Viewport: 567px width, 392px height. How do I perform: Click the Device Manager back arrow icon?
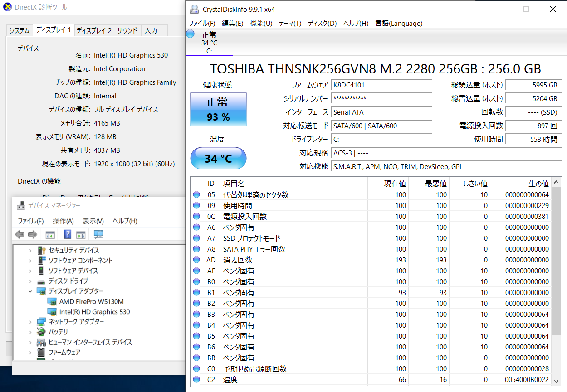point(20,234)
